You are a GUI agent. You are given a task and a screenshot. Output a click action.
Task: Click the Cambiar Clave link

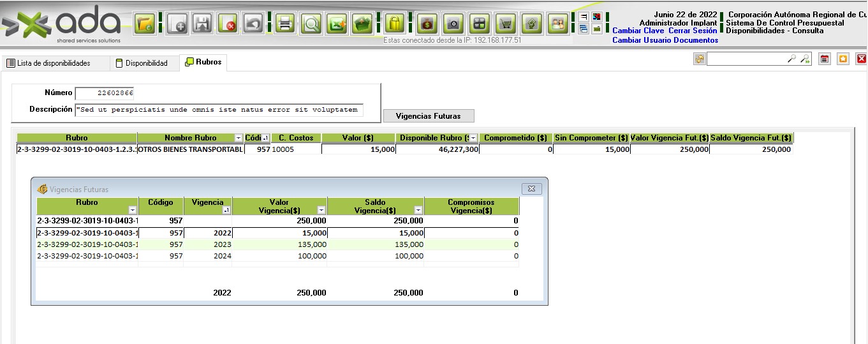click(x=638, y=31)
